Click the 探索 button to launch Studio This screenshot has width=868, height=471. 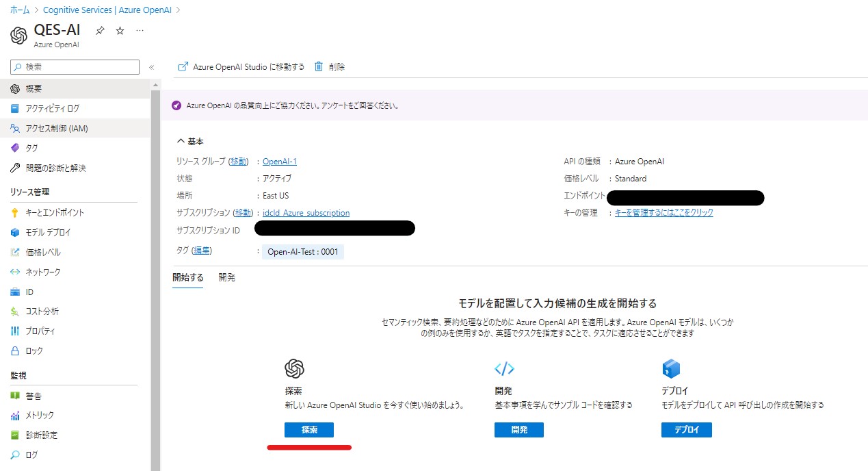(308, 430)
